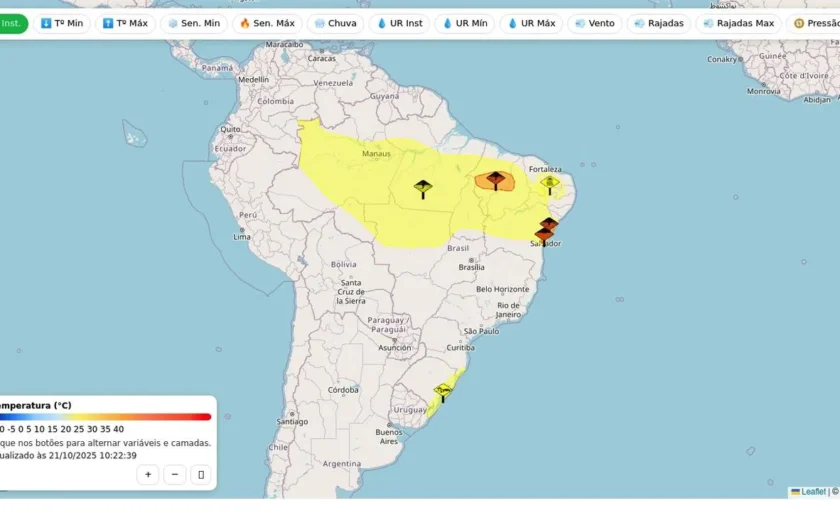The height and width of the screenshot is (525, 840).
Task: Open the Leaflet attribution link
Action: click(x=808, y=492)
